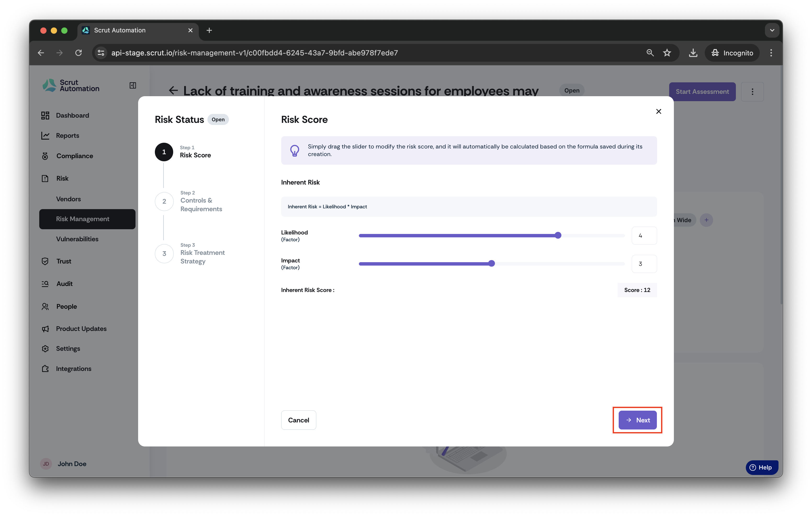Click the lightbulb tip icon

(295, 150)
